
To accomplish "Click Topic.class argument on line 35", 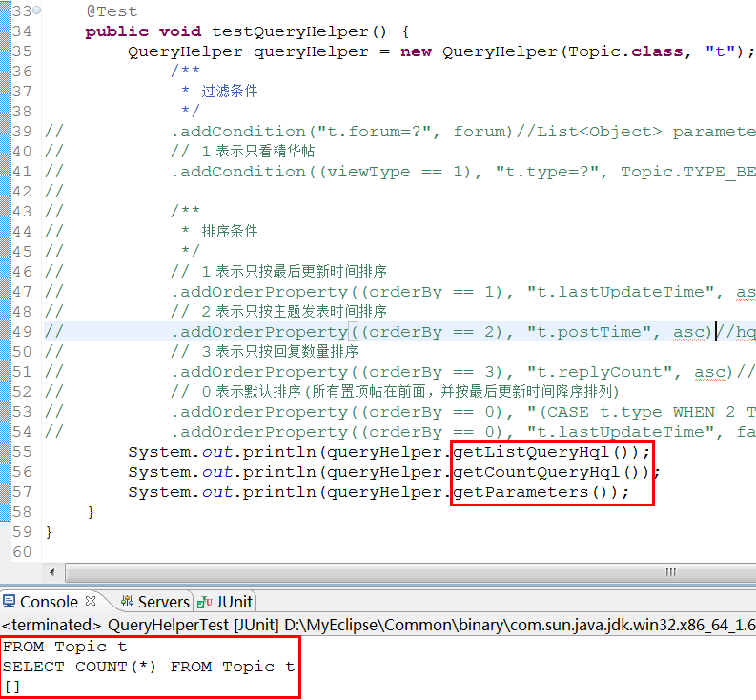I will pyautogui.click(x=625, y=51).
